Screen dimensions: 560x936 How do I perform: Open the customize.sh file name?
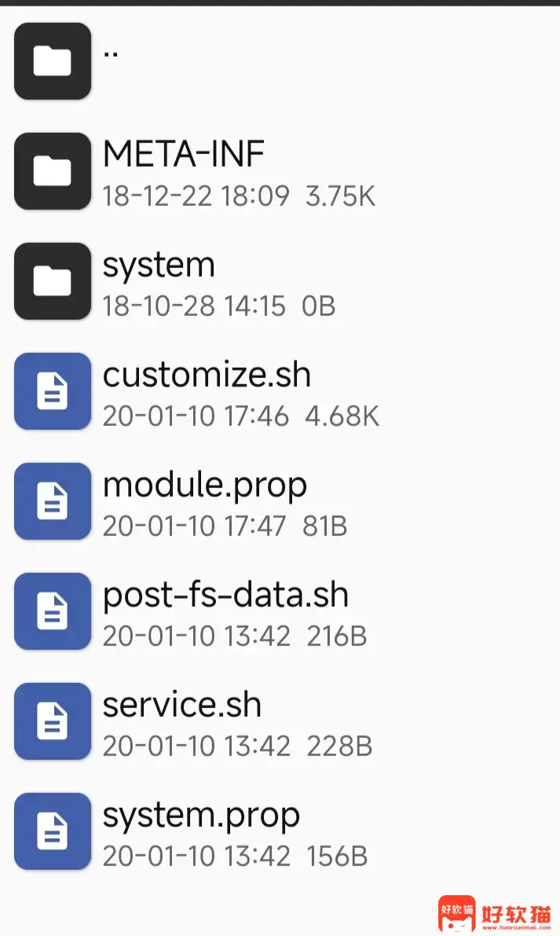point(207,375)
